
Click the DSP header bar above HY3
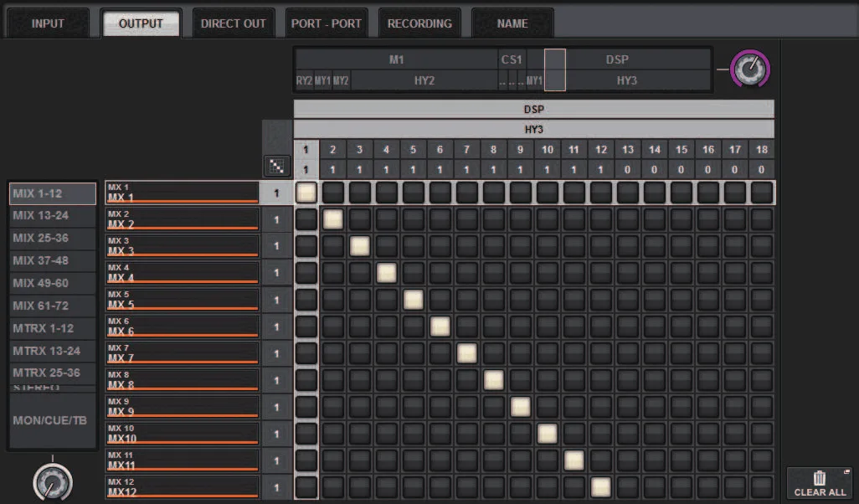click(534, 109)
